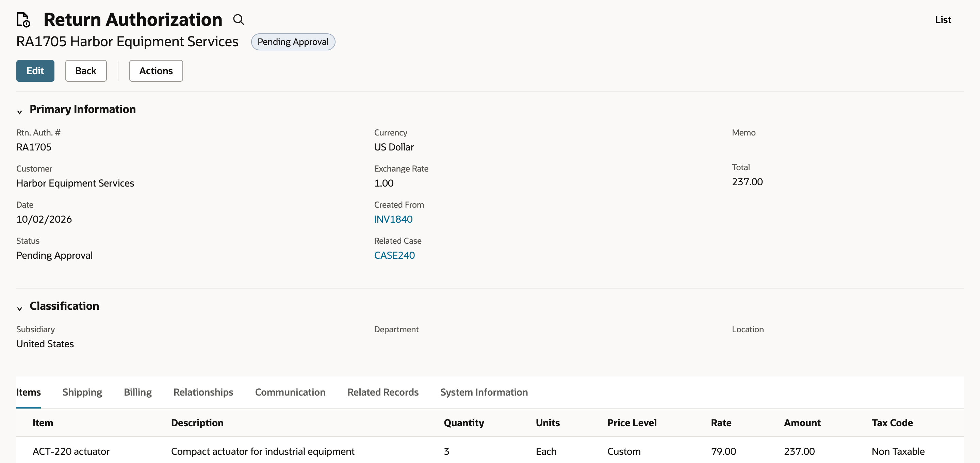Click the Rate column header

tap(721, 423)
